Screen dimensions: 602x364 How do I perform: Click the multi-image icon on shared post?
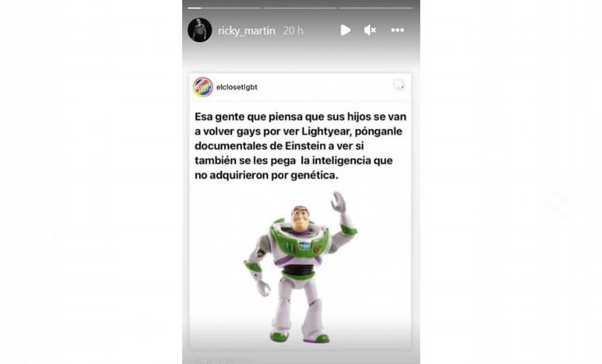coord(399,85)
